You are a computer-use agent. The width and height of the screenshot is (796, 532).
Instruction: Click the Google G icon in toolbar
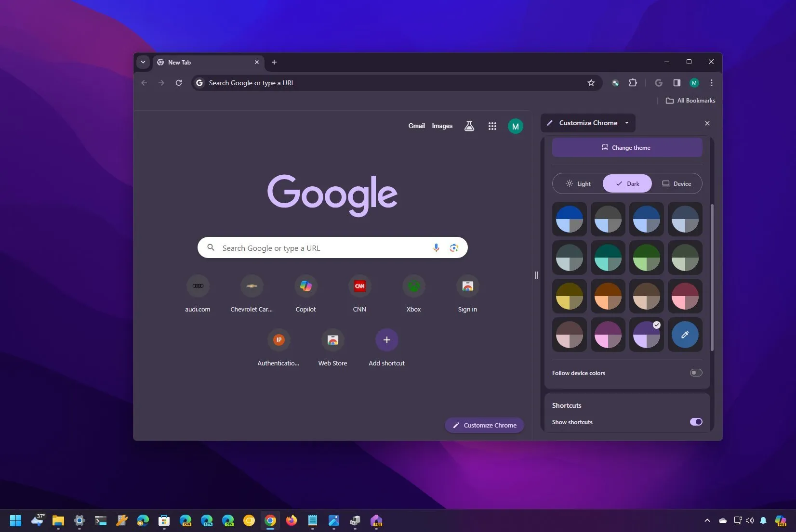[659, 83]
